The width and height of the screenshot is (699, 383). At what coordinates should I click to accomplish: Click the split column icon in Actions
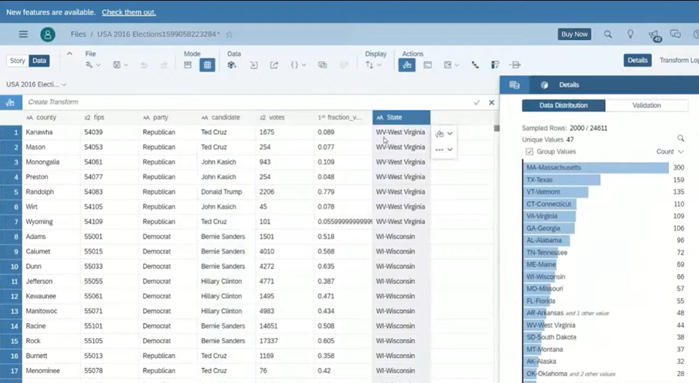pyautogui.click(x=515, y=65)
